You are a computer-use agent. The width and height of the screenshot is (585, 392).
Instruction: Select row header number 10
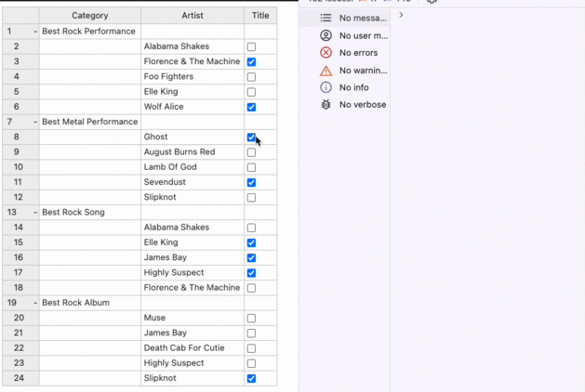[x=20, y=167]
